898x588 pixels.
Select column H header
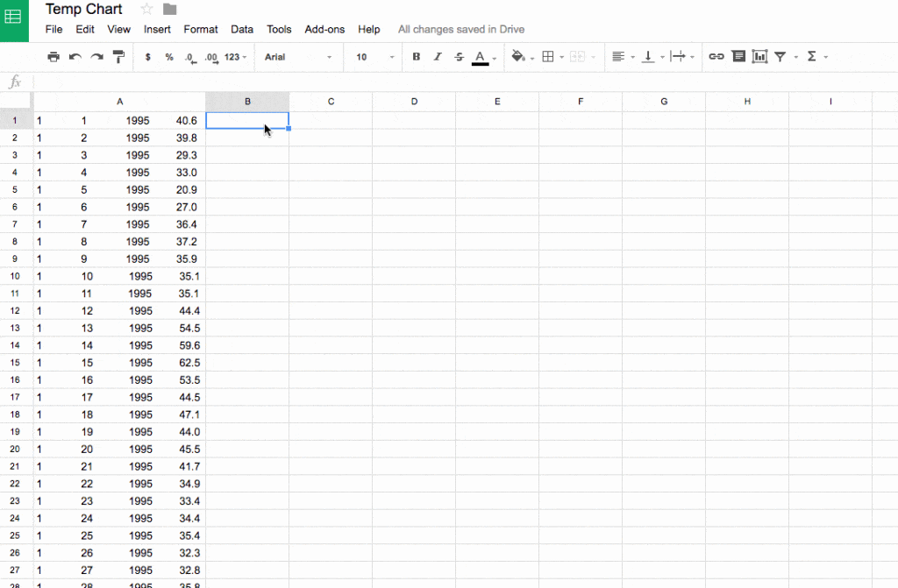point(747,102)
